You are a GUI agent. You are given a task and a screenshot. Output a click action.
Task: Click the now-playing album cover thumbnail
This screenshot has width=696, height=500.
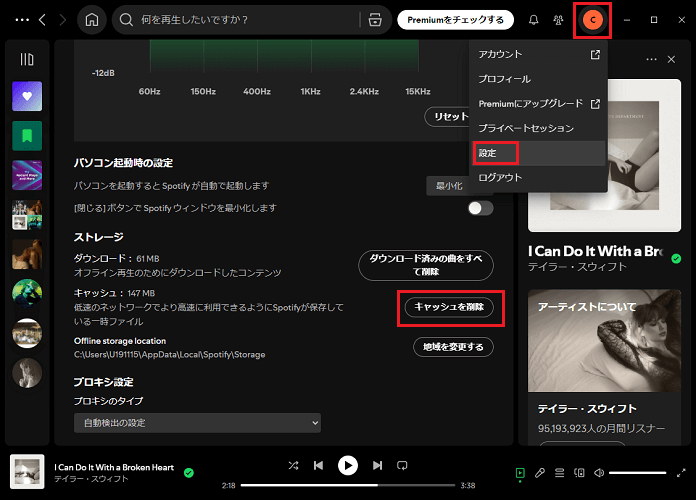[27, 472]
